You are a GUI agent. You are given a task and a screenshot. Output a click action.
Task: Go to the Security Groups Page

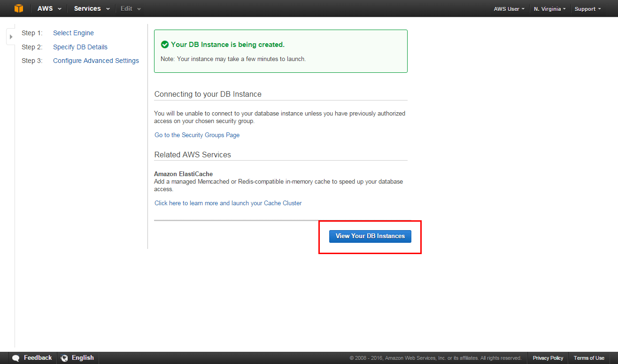pos(197,135)
